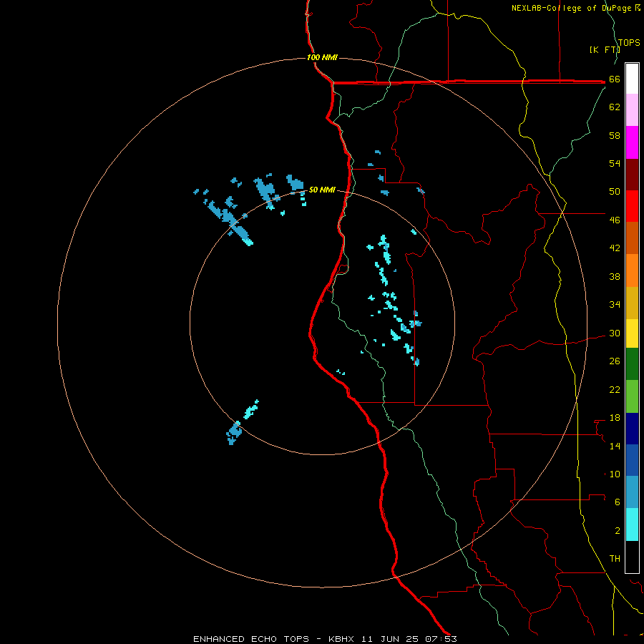This screenshot has width=644, height=644.
Task: Click the dark green legend swatch
Action: (x=632, y=364)
